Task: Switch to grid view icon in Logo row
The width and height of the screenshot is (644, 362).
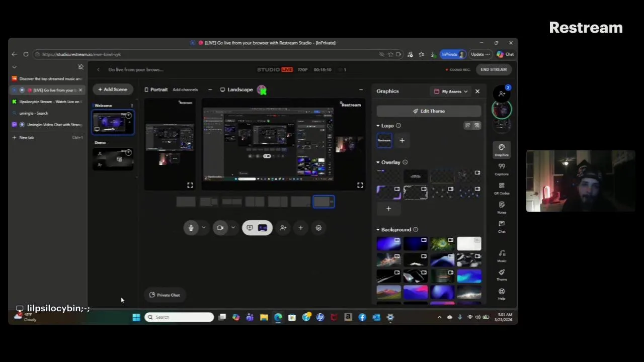Action: 477,126
